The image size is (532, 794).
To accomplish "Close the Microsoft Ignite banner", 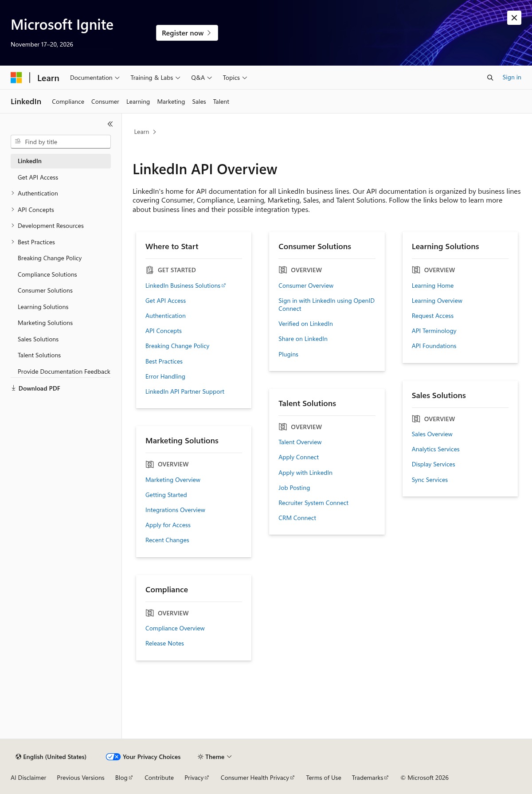I will (514, 18).
